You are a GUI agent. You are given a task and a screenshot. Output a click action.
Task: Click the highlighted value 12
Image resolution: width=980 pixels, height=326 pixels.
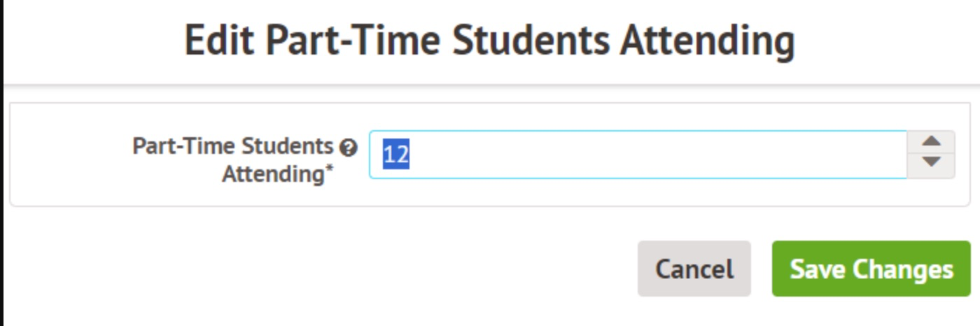tap(395, 155)
